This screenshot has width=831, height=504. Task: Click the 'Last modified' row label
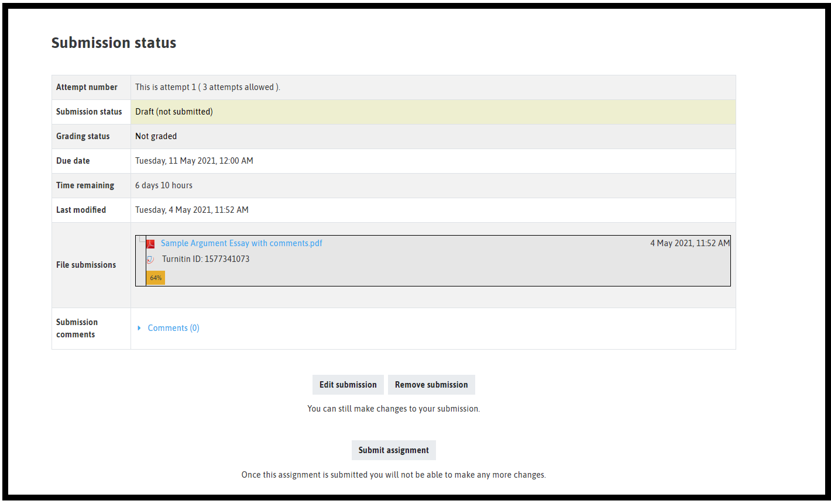[81, 210]
